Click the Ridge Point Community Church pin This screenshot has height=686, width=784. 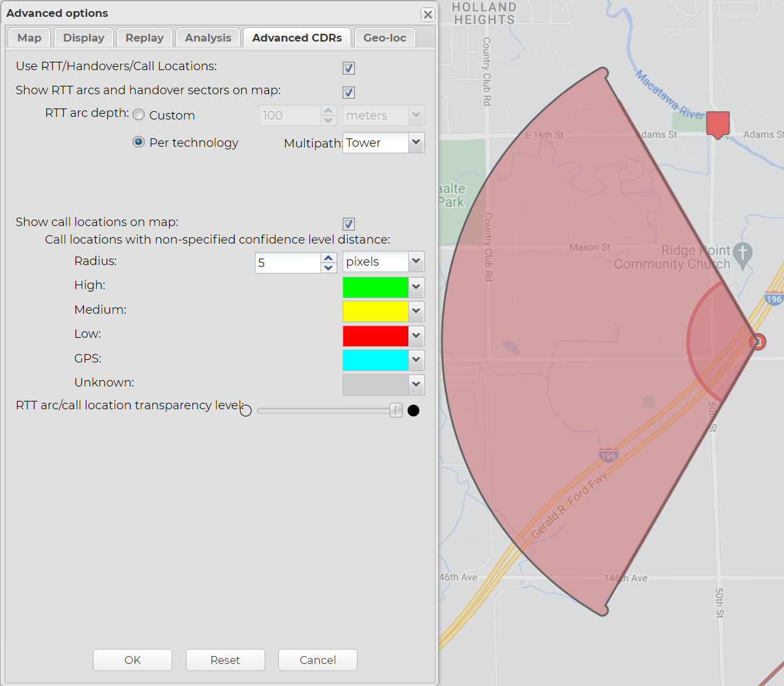click(x=742, y=253)
